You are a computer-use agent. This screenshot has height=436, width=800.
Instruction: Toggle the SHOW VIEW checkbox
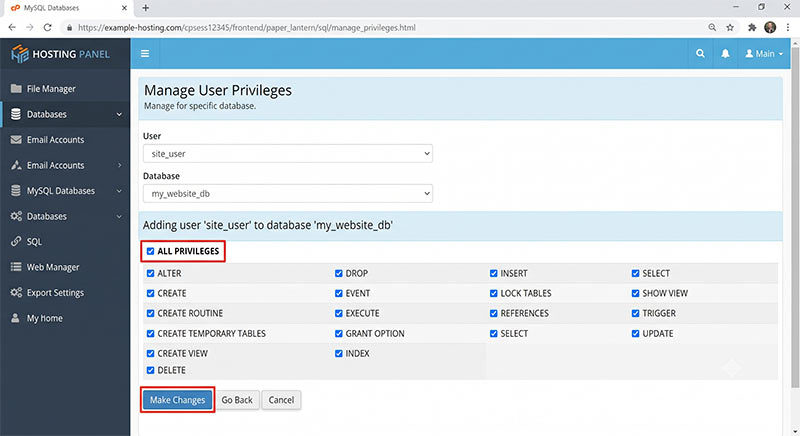pyautogui.click(x=635, y=293)
